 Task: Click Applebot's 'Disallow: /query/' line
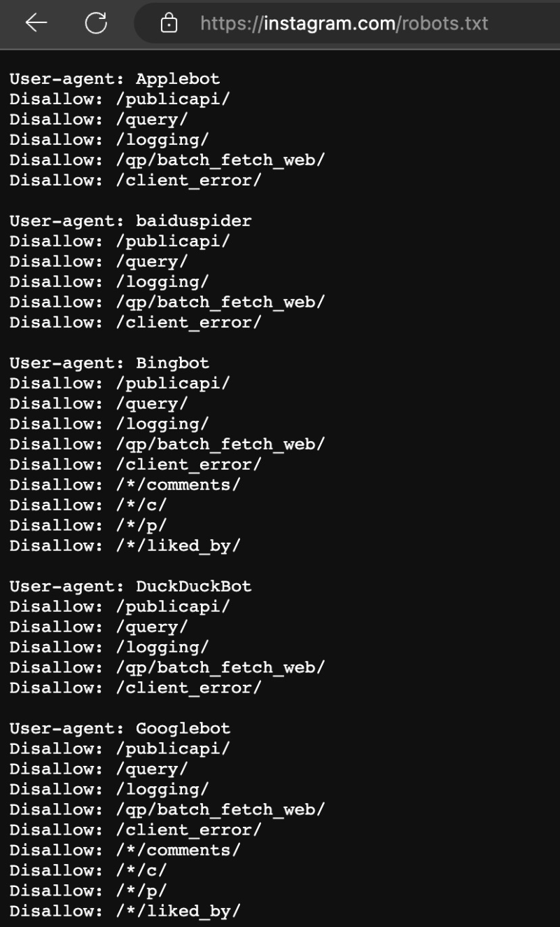(x=99, y=119)
